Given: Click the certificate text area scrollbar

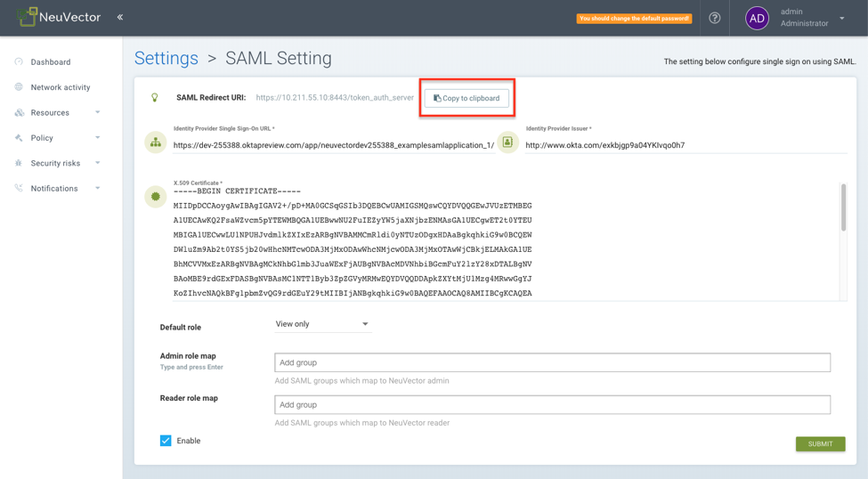Looking at the screenshot, I should (843, 207).
